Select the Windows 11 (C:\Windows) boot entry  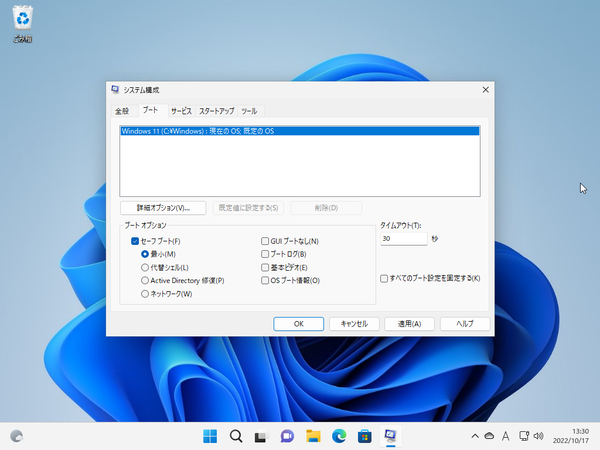tap(300, 131)
